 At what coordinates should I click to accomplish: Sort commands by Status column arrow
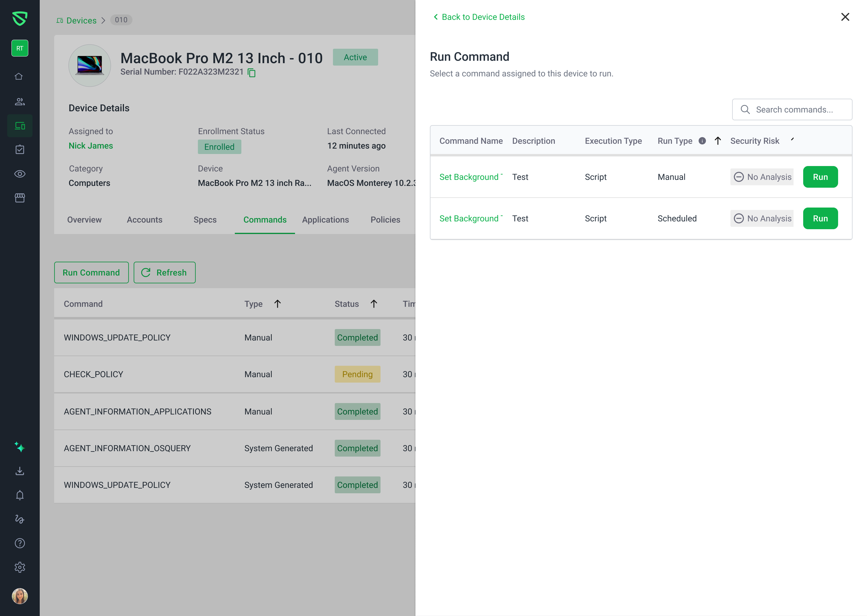(x=374, y=304)
